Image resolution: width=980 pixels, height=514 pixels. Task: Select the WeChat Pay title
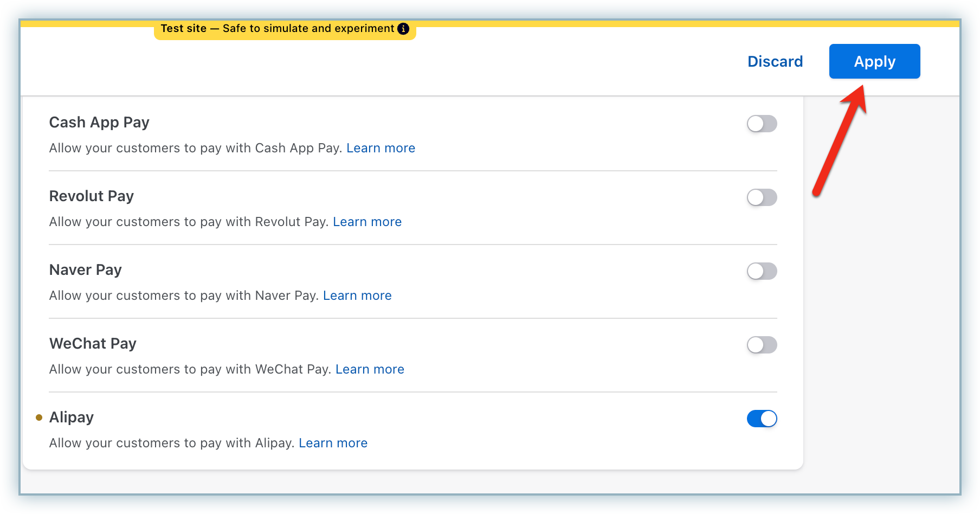(x=93, y=344)
